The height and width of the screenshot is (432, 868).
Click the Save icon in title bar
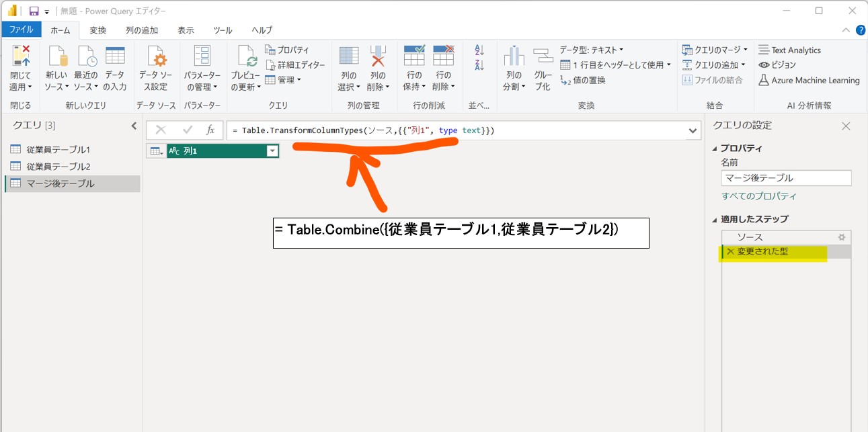click(x=34, y=11)
